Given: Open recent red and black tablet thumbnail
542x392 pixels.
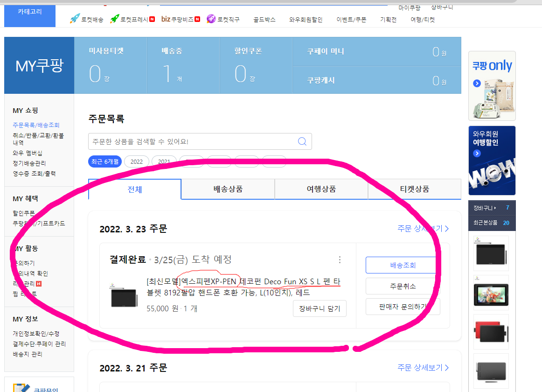Looking at the screenshot, I should coord(491,332).
